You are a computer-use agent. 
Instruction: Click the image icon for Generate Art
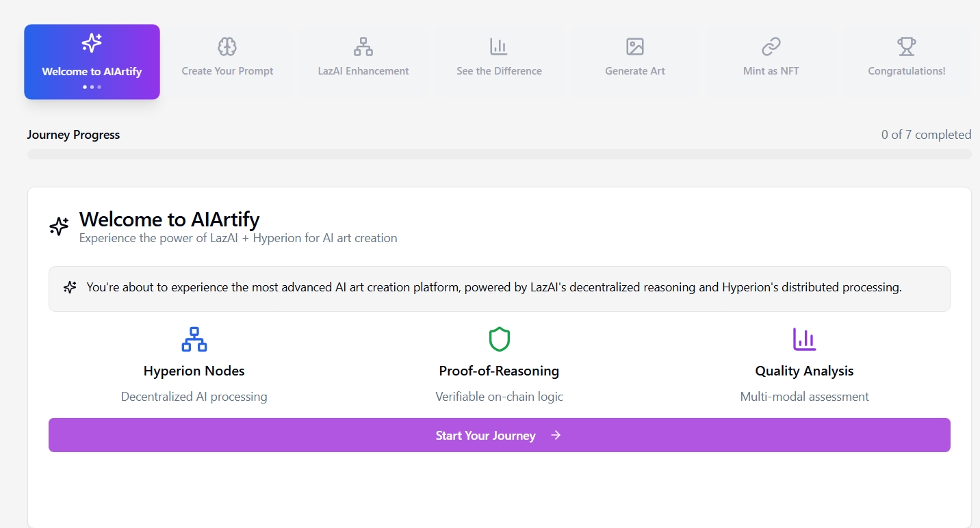pos(634,46)
